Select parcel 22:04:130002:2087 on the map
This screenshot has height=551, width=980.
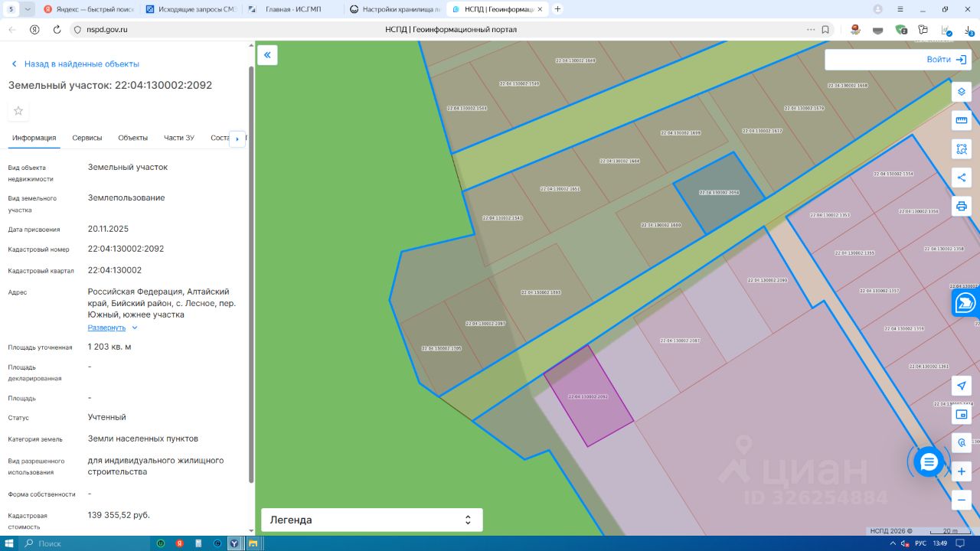(680, 340)
